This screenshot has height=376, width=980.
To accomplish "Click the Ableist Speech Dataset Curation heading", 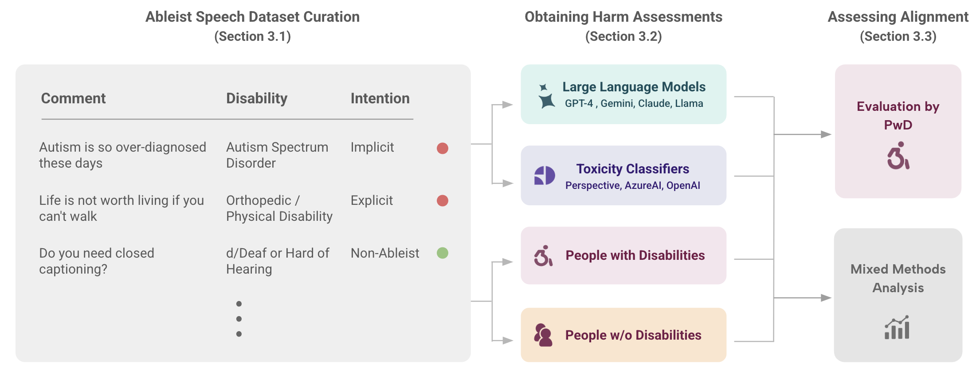I will click(x=252, y=17).
